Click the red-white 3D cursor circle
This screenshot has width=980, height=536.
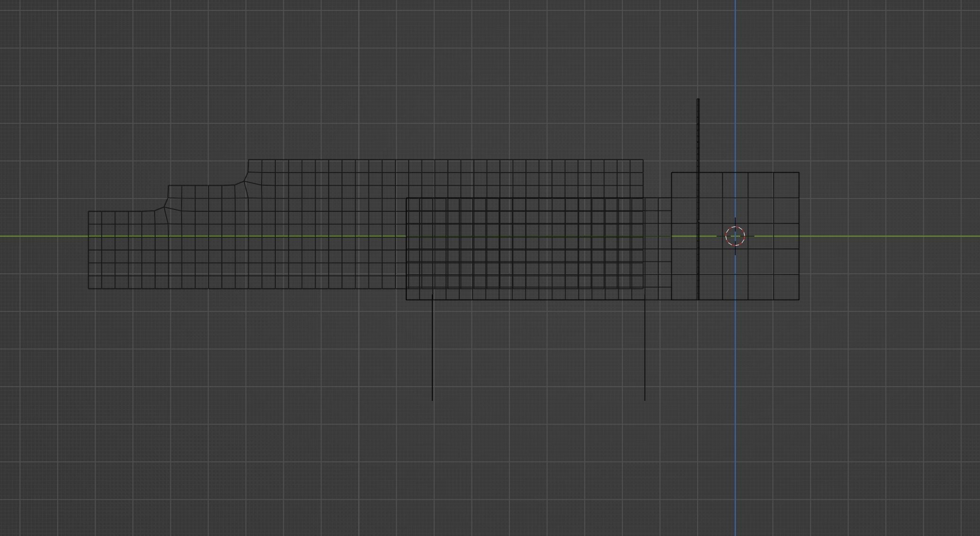click(x=735, y=236)
